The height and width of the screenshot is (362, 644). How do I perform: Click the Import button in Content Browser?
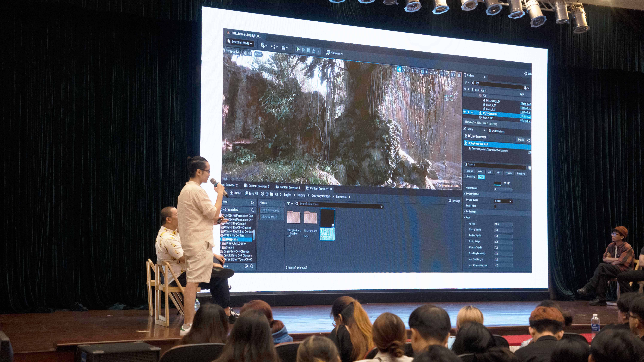(x=236, y=193)
